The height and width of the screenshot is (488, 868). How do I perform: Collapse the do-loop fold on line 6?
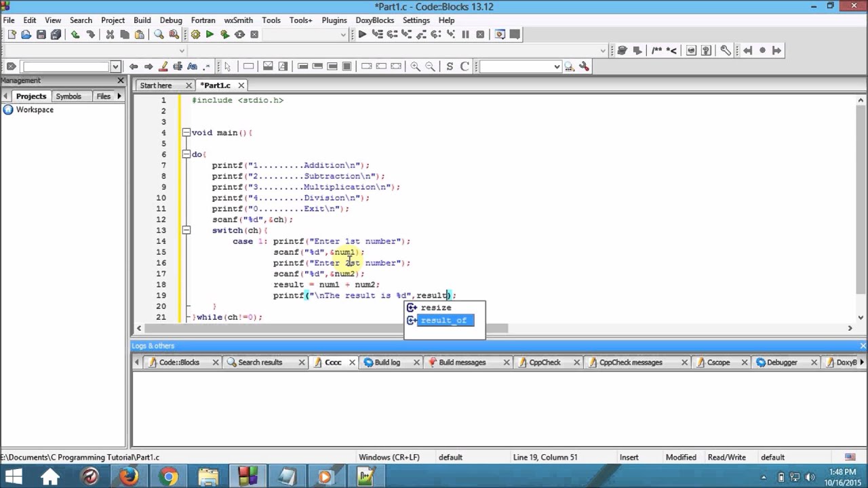point(186,155)
